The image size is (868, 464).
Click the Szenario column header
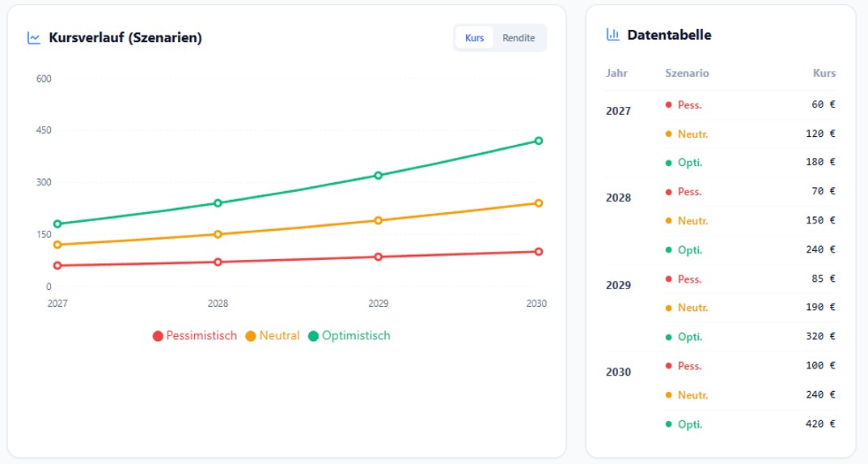[687, 73]
